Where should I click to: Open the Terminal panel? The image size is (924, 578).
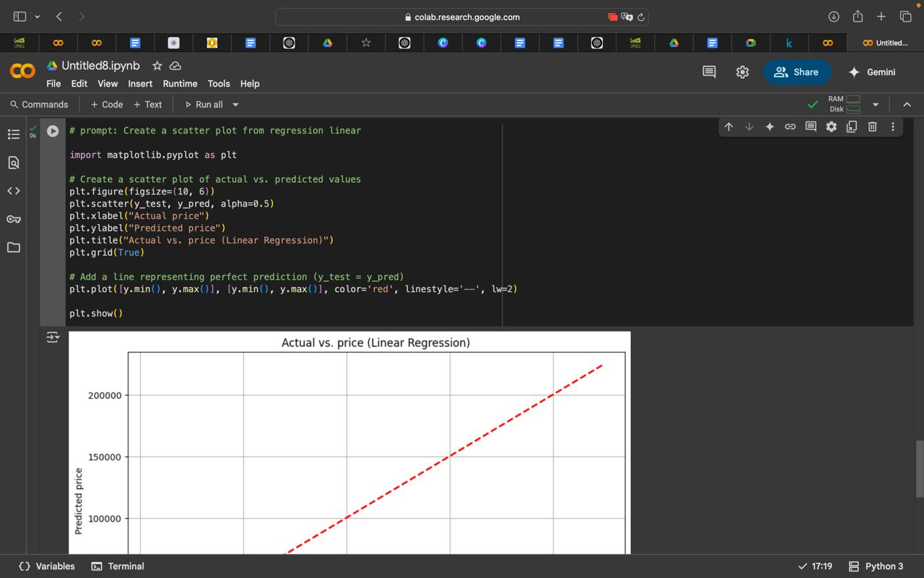coord(118,566)
